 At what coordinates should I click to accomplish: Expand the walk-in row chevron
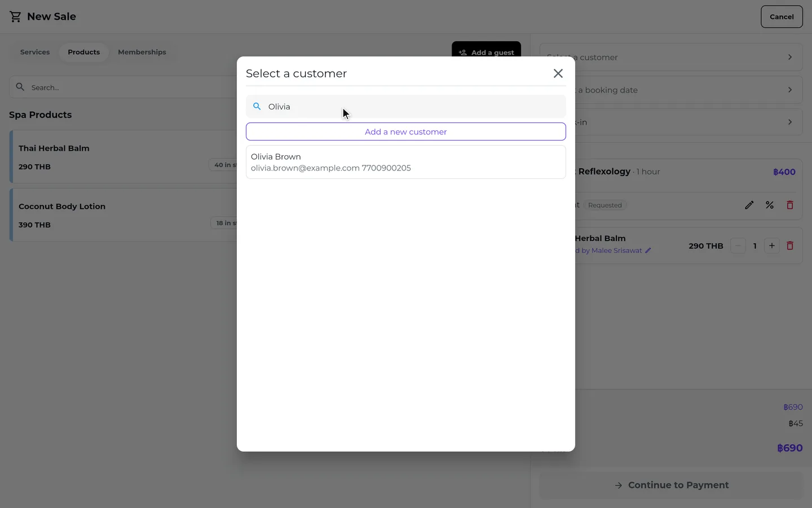point(790,122)
